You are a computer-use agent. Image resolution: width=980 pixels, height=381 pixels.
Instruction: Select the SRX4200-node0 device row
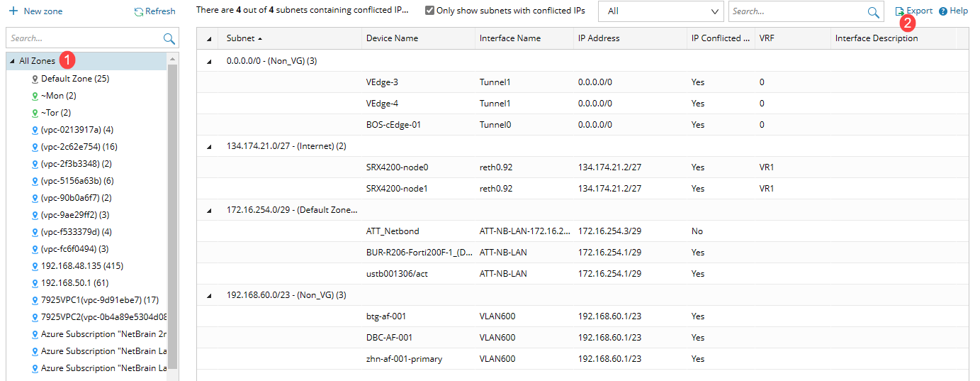coord(397,167)
